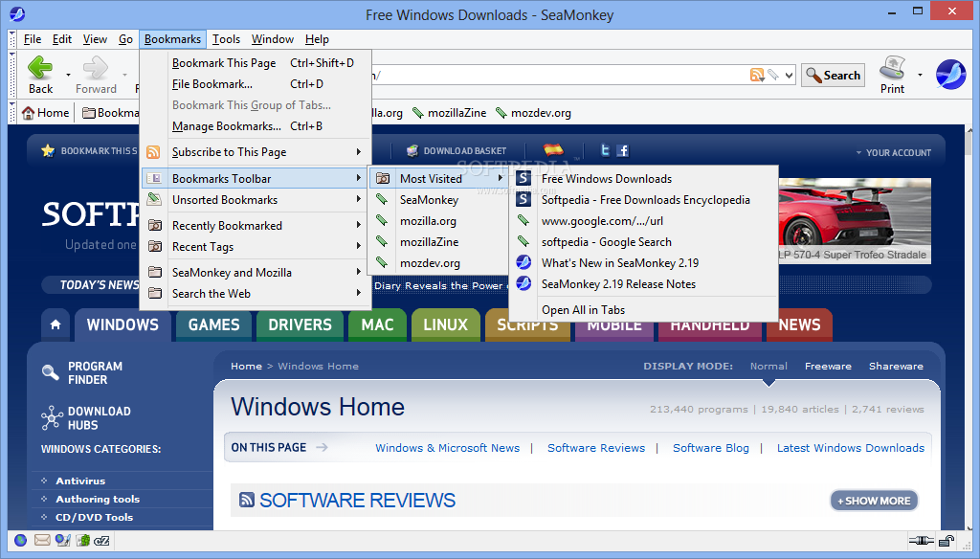This screenshot has height=559, width=980.
Task: Open the Edit menu
Action: (62, 39)
